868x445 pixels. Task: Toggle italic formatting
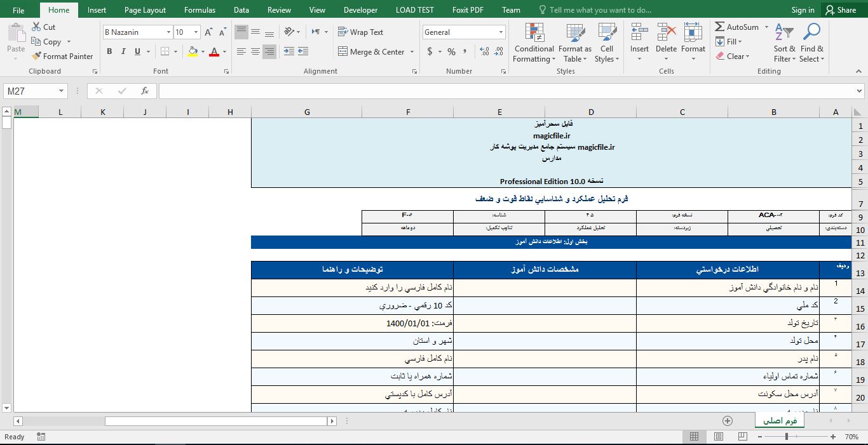123,51
